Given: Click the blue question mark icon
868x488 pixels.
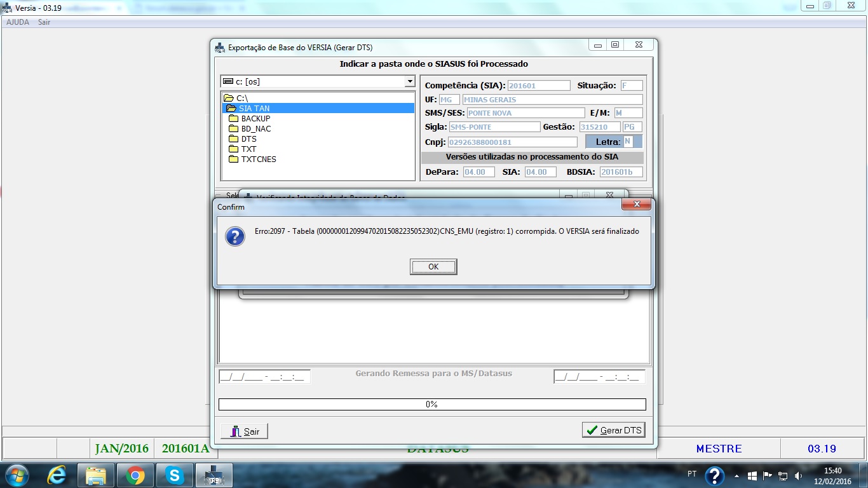Looking at the screenshot, I should [235, 236].
